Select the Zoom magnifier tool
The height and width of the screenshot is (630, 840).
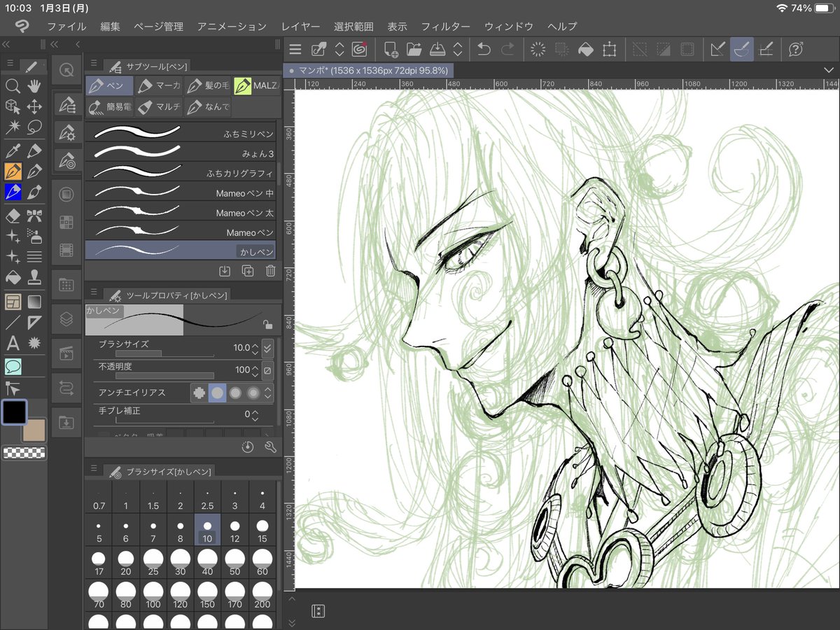click(13, 86)
